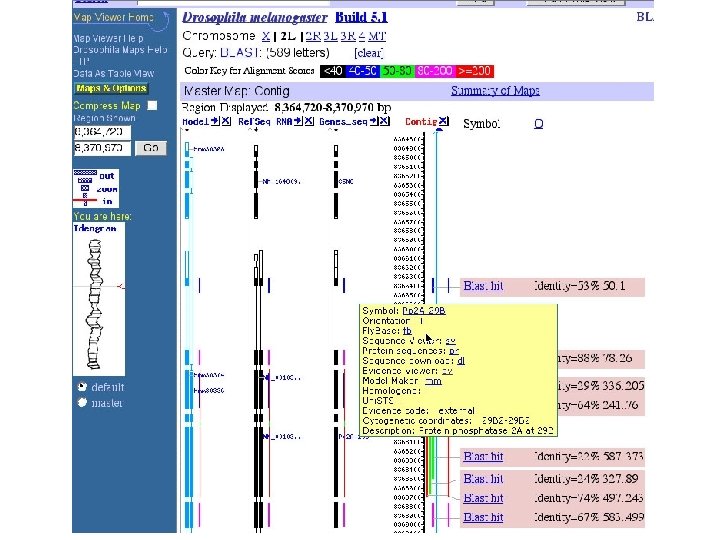
Task: Select the master radio button
Action: [83, 403]
